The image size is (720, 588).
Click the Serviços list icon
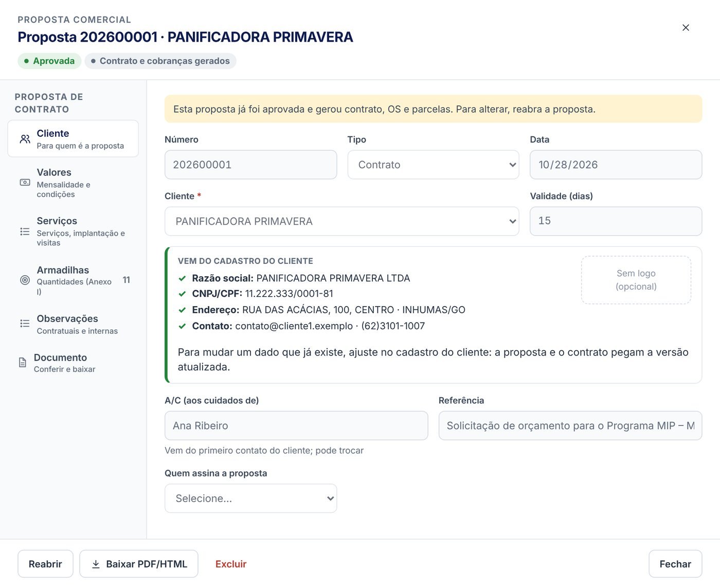[25, 231]
